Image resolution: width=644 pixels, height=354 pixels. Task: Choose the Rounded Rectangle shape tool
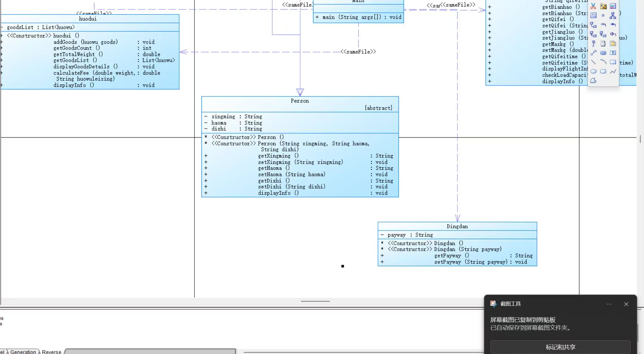pyautogui.click(x=603, y=71)
